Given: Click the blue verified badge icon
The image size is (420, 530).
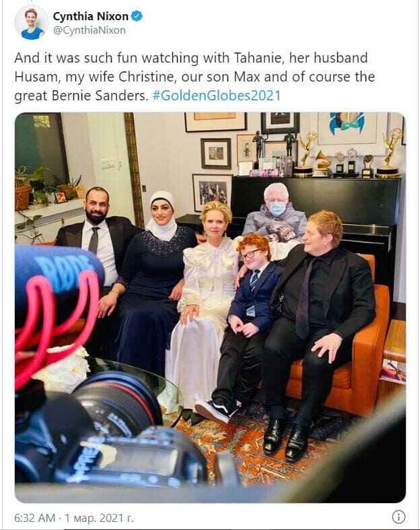Looking at the screenshot, I should [x=137, y=16].
